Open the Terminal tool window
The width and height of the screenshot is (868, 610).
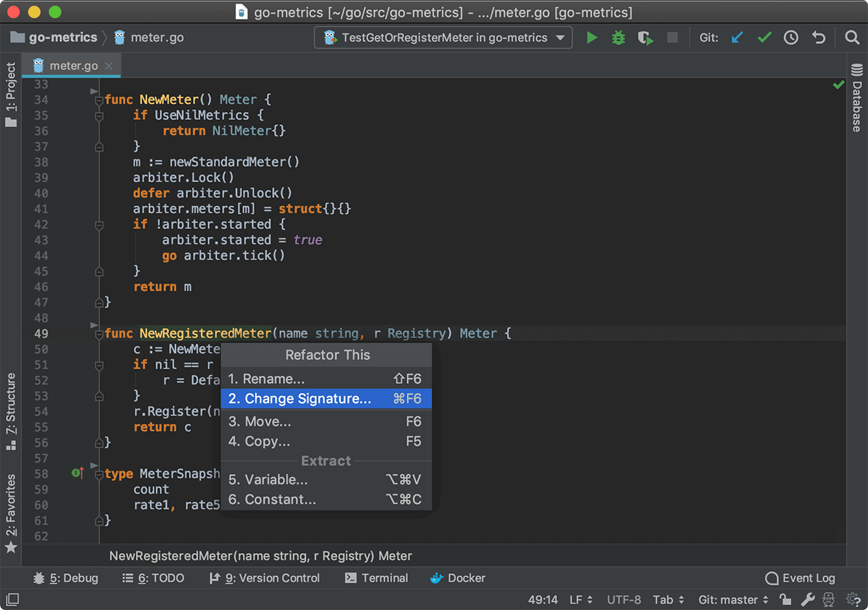[x=376, y=577]
